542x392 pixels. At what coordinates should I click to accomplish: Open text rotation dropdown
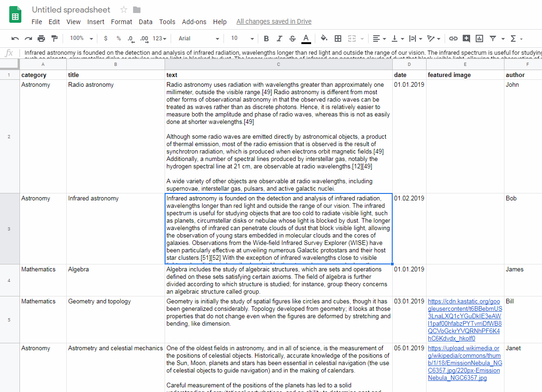tap(434, 39)
